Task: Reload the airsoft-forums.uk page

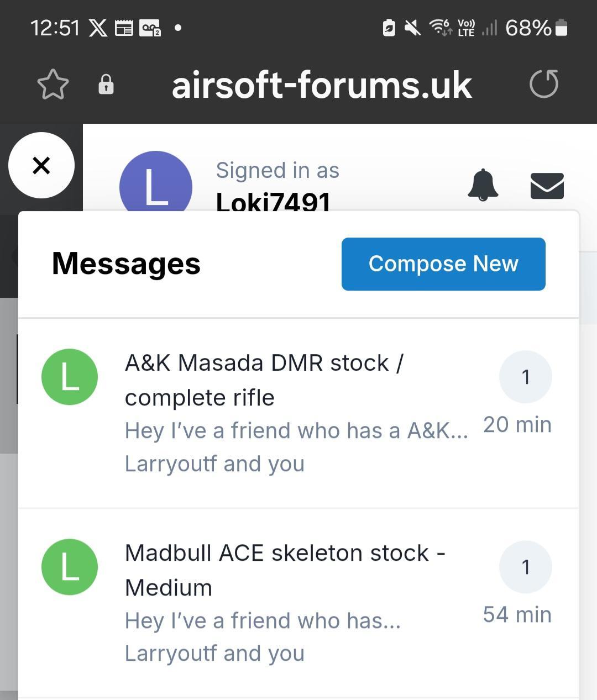Action: click(543, 85)
